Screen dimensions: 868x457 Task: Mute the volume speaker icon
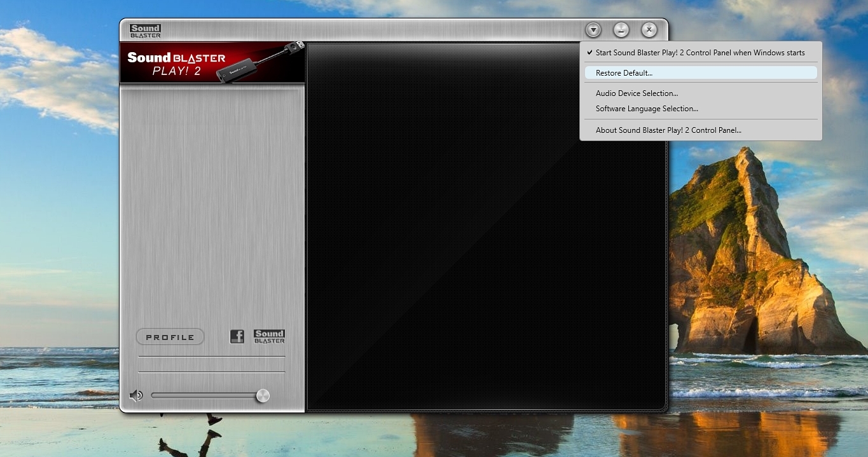pos(136,396)
